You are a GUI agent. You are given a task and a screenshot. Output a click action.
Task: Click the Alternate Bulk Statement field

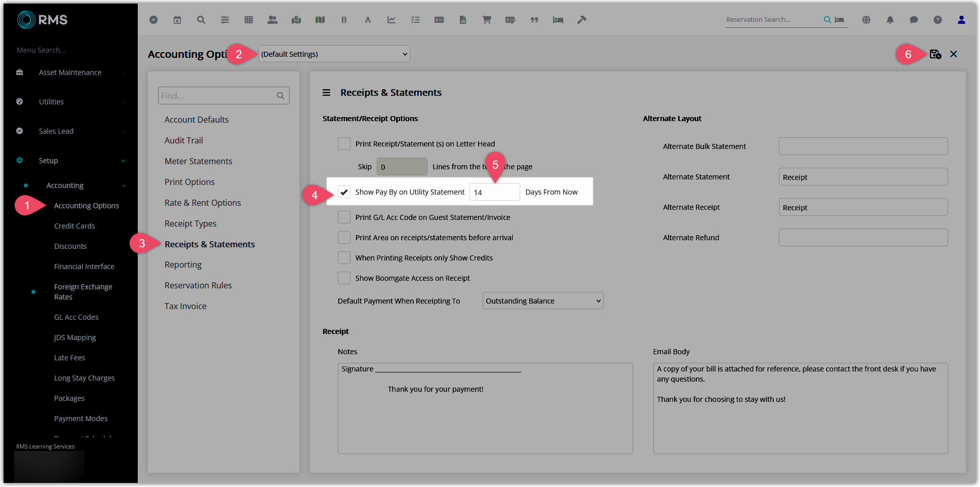click(863, 146)
